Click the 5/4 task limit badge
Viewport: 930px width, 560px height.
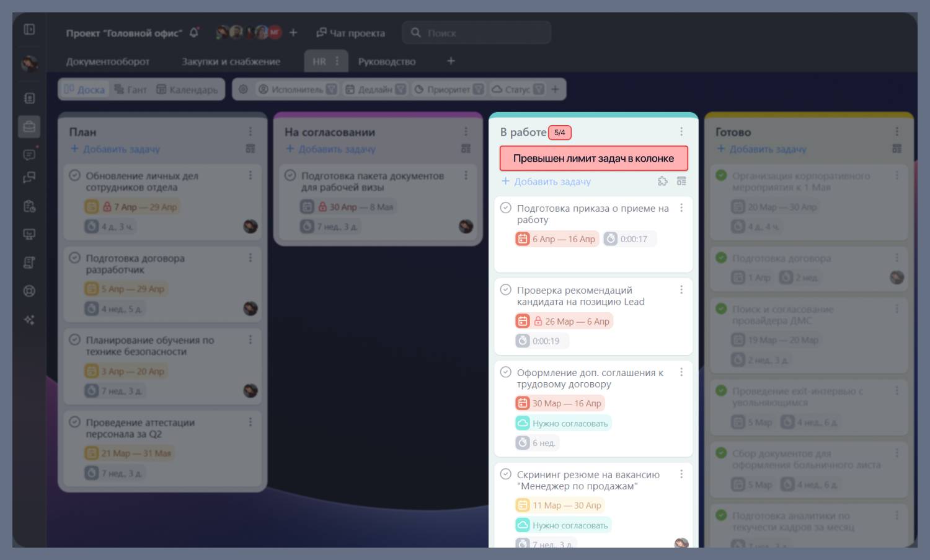559,133
